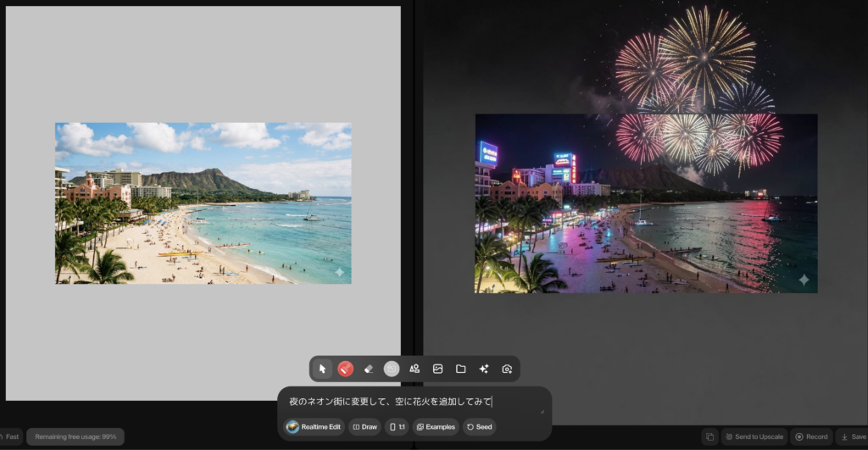The height and width of the screenshot is (450, 868).
Task: Select the eraser tool
Action: [368, 369]
